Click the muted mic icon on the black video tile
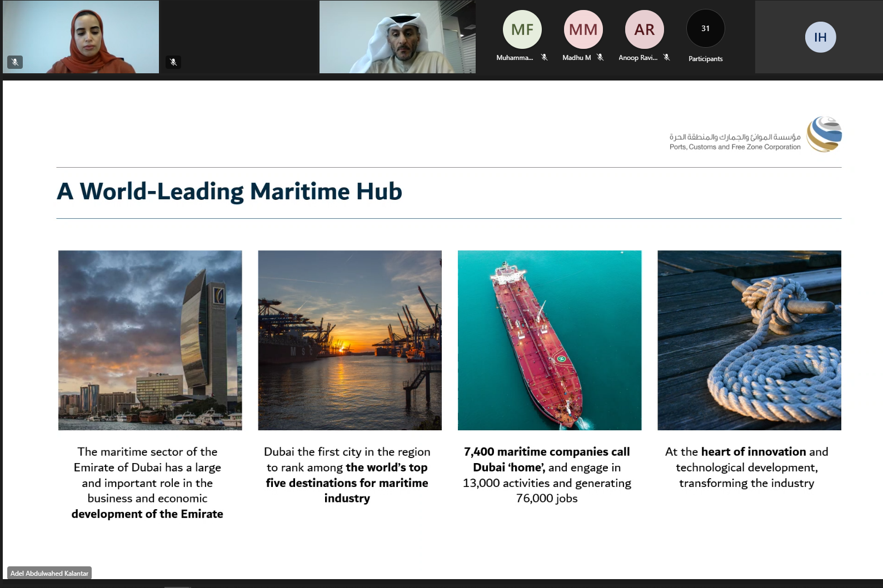Viewport: 883px width, 588px height. [x=173, y=62]
